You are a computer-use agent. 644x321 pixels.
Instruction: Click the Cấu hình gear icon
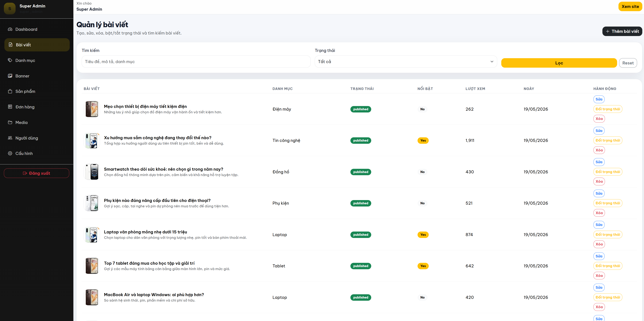point(10,153)
